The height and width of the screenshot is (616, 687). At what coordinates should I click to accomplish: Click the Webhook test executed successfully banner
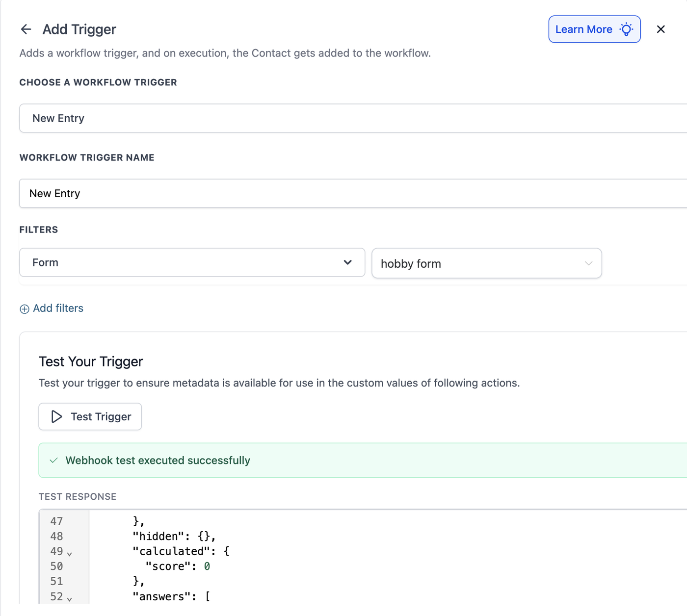click(363, 461)
